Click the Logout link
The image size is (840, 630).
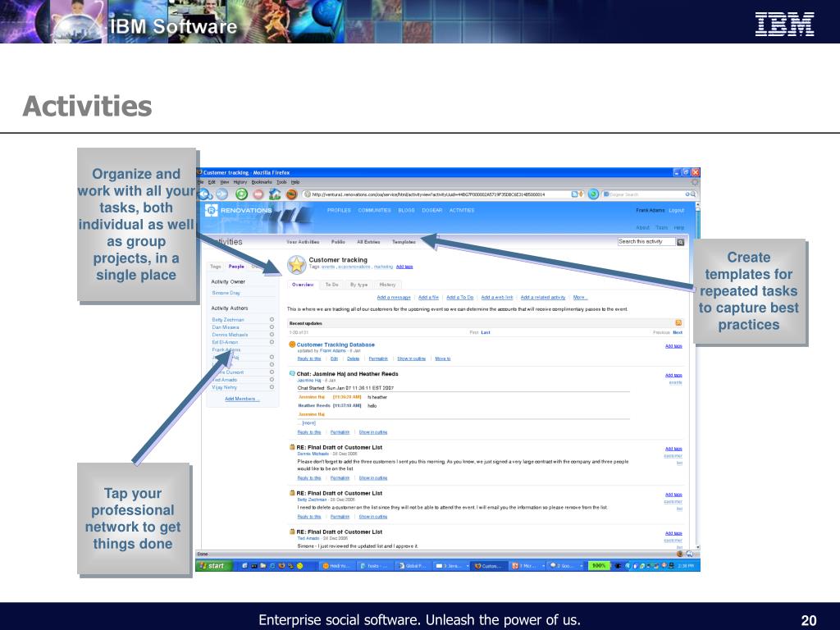click(677, 211)
